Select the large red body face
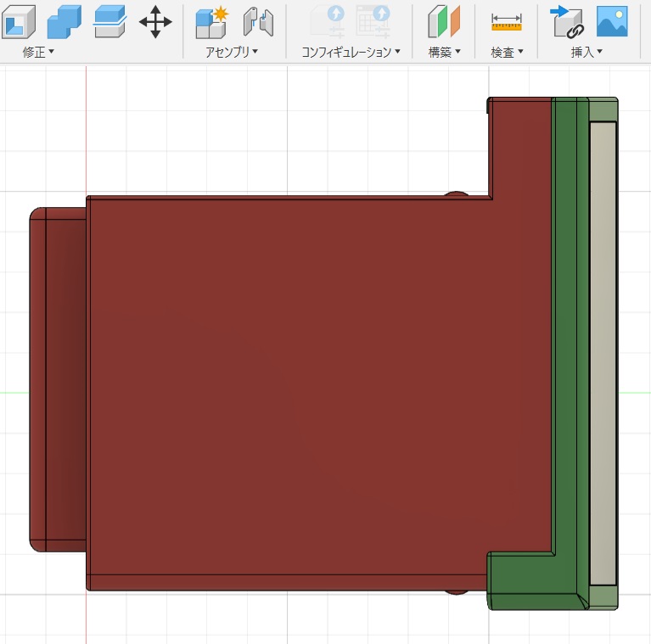The width and height of the screenshot is (651, 644). click(316, 386)
